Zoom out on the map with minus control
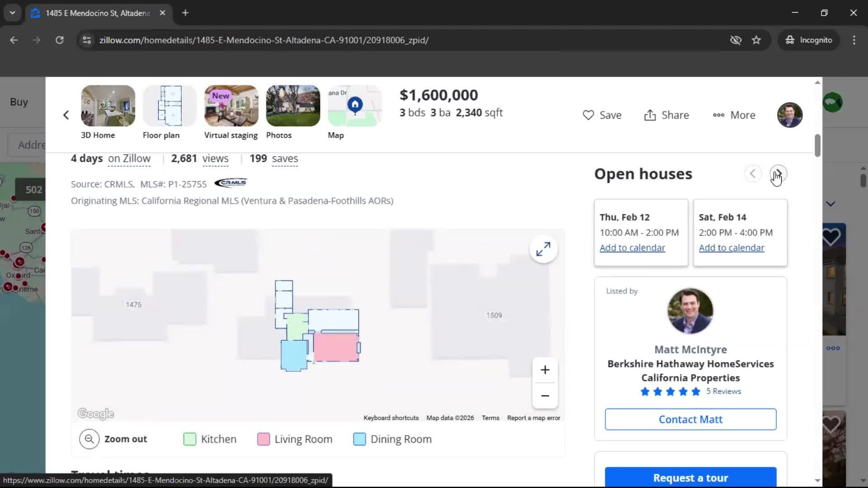Screen dimensions: 868x488 [545, 395]
